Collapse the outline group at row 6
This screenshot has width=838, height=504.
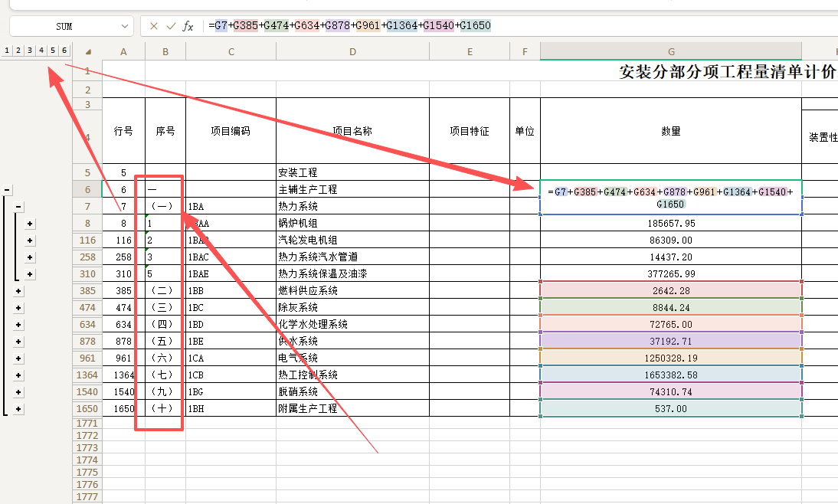(x=7, y=190)
